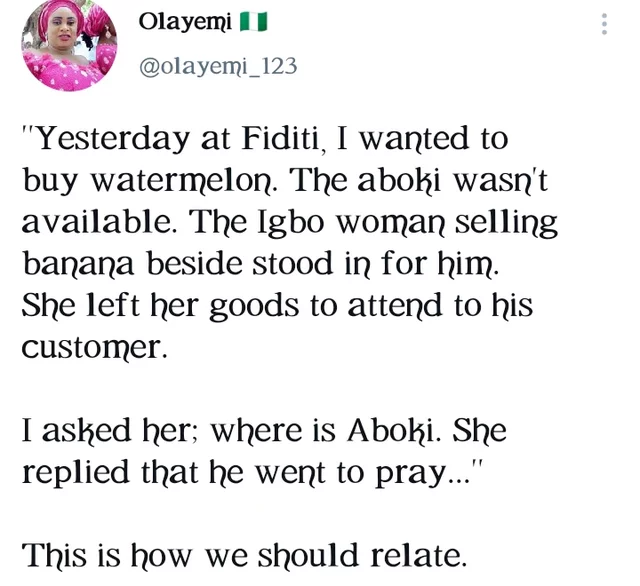Click the word "selling" in the tweet
Image resolution: width=640 pixels, height=586 pixels.
[506, 223]
